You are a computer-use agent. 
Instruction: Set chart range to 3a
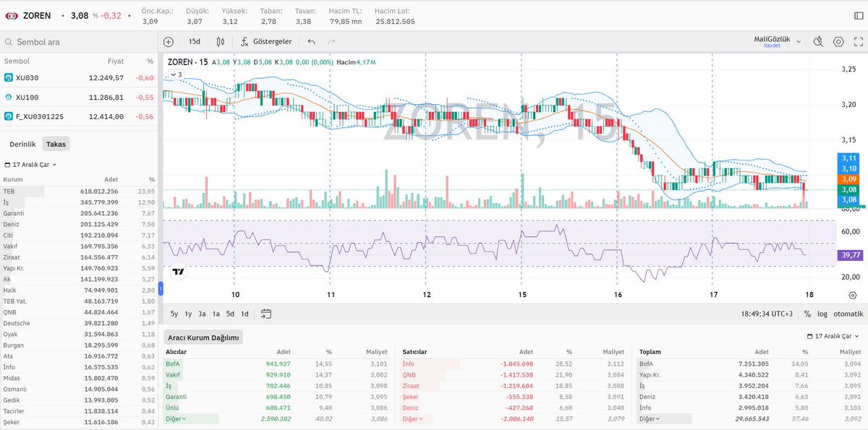tap(202, 314)
